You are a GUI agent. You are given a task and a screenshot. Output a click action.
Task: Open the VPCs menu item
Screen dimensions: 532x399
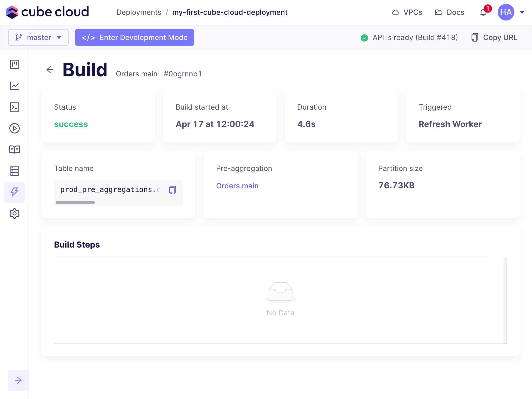(407, 12)
